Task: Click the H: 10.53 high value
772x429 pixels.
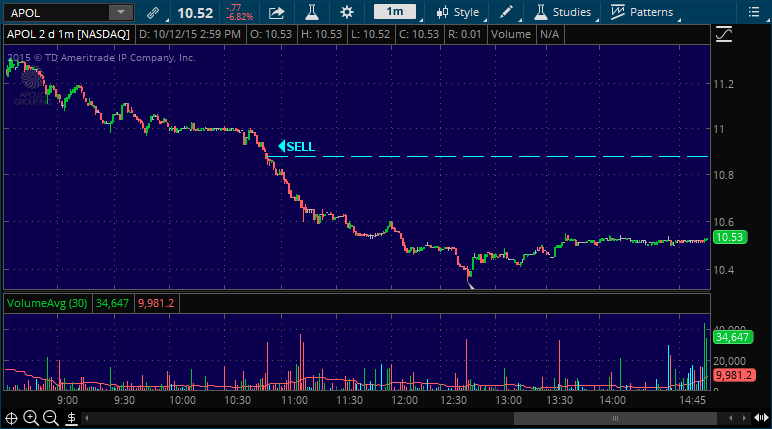Action: coord(321,34)
